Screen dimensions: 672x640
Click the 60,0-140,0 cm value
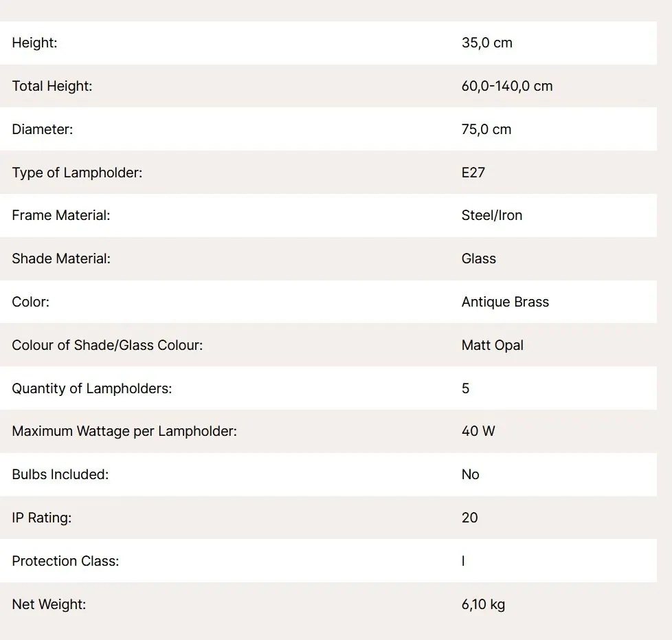pos(507,86)
